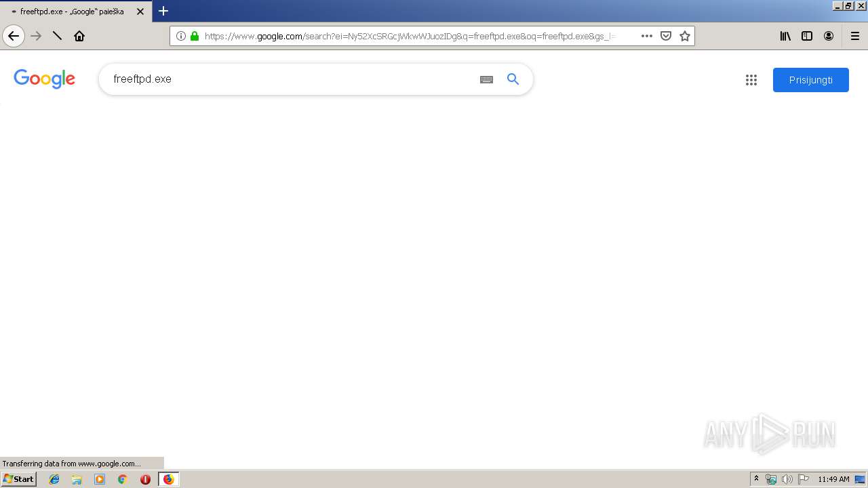Toggle the Firefox sidebar view

[807, 36]
